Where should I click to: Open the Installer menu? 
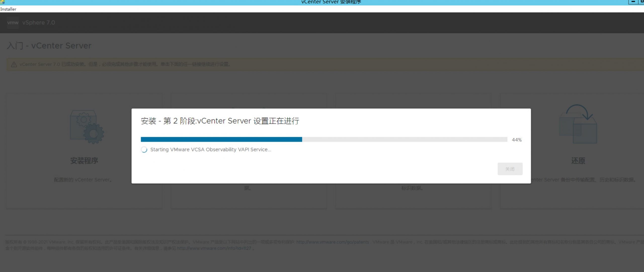pyautogui.click(x=8, y=9)
